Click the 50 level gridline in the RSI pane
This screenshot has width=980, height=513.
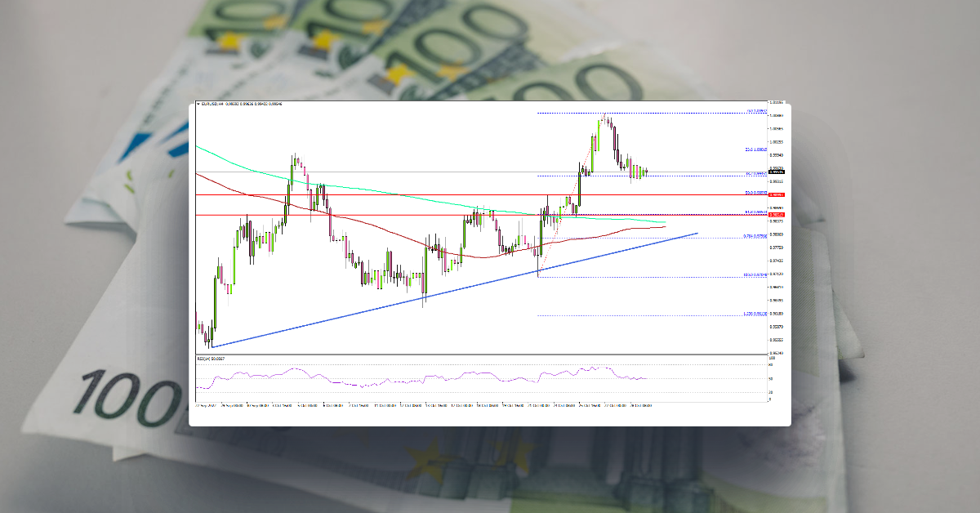[x=490, y=379]
